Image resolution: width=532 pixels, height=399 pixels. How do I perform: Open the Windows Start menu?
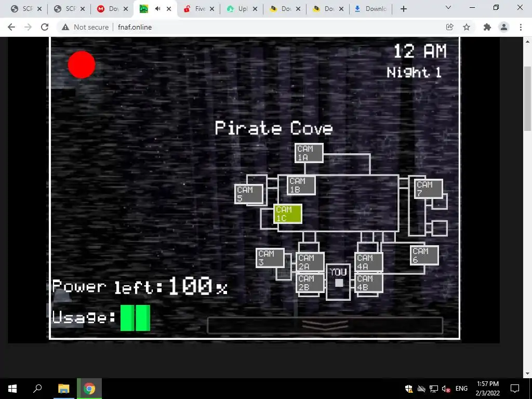12,389
